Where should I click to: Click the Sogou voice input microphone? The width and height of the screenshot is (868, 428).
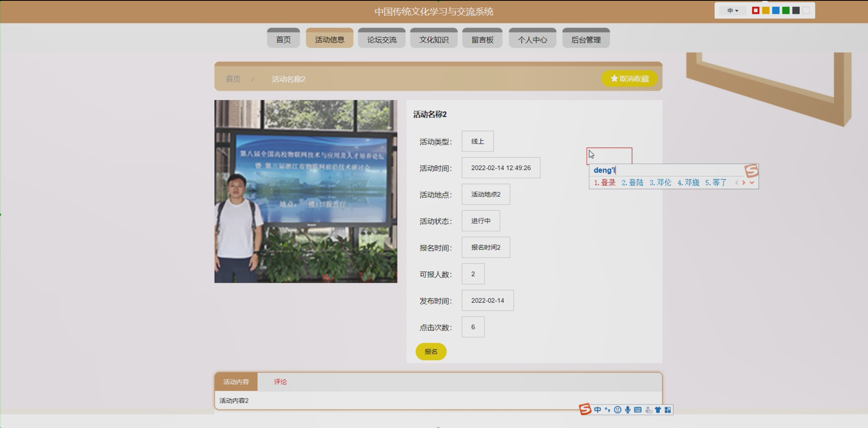(x=627, y=410)
